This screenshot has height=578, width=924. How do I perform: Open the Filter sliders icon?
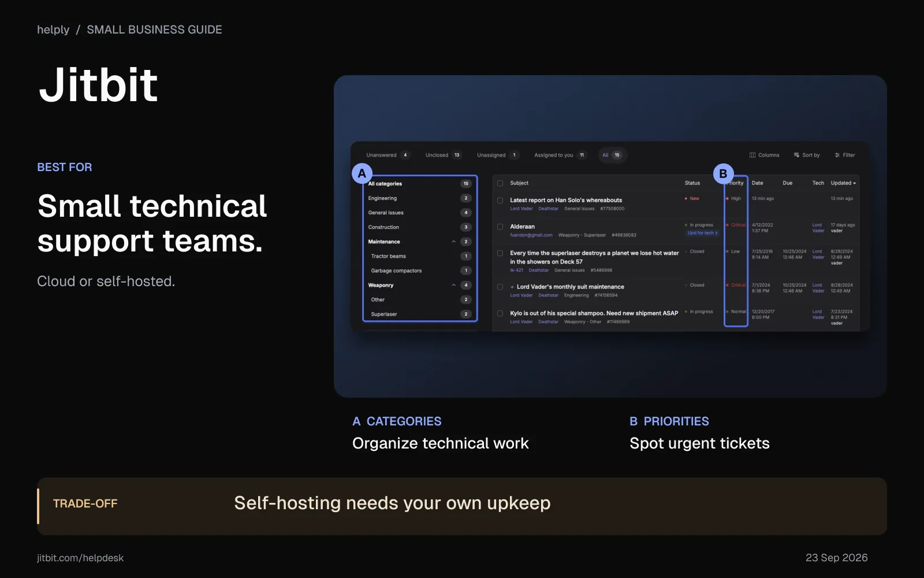coord(837,155)
